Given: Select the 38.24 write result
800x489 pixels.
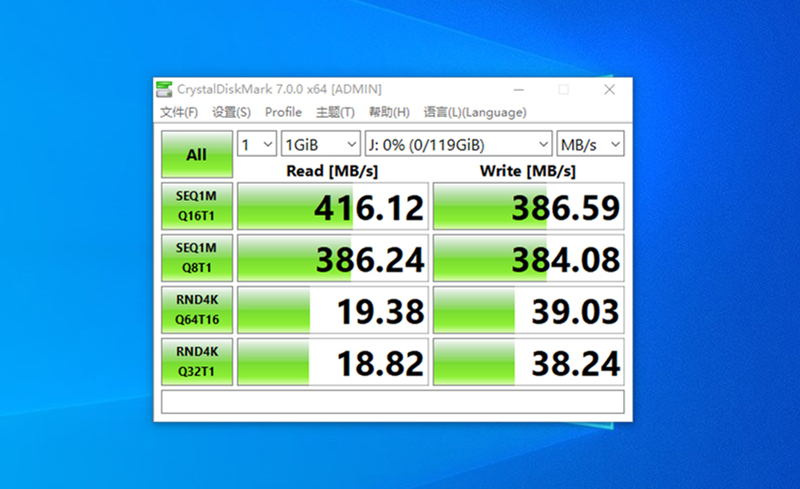Looking at the screenshot, I should click(529, 361).
